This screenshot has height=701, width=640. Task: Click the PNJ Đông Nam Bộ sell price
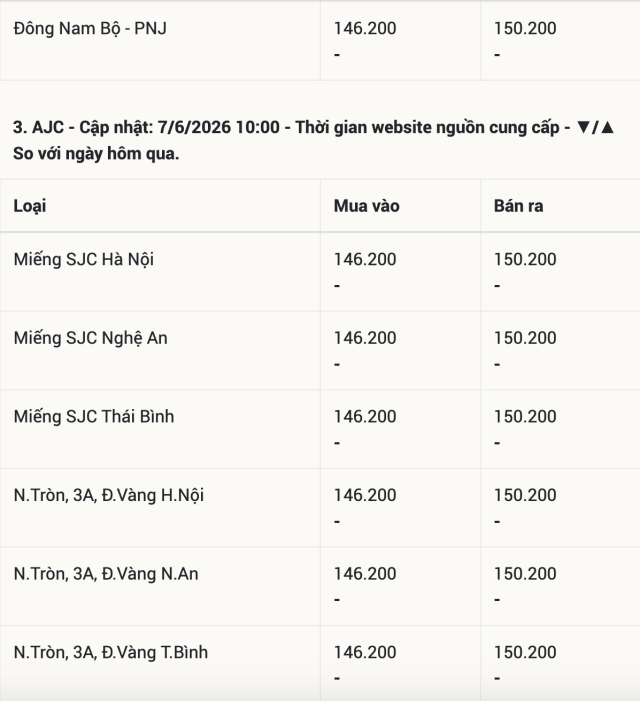(525, 29)
